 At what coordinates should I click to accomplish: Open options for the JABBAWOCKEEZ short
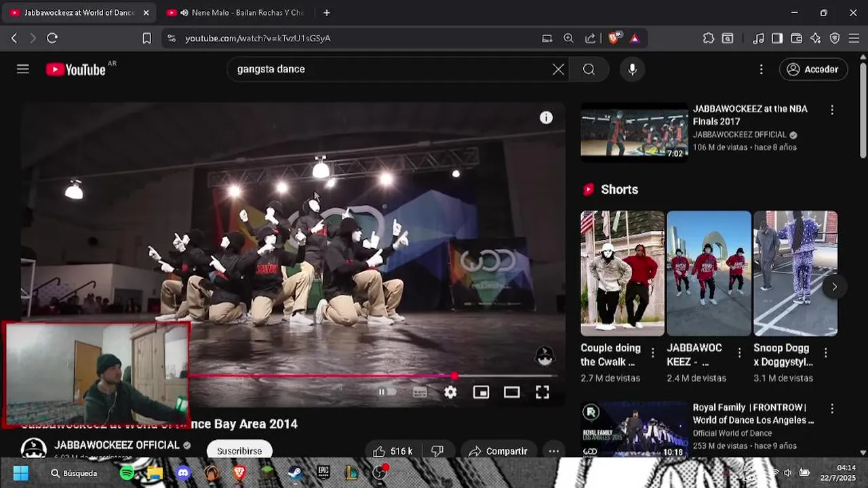pos(739,352)
